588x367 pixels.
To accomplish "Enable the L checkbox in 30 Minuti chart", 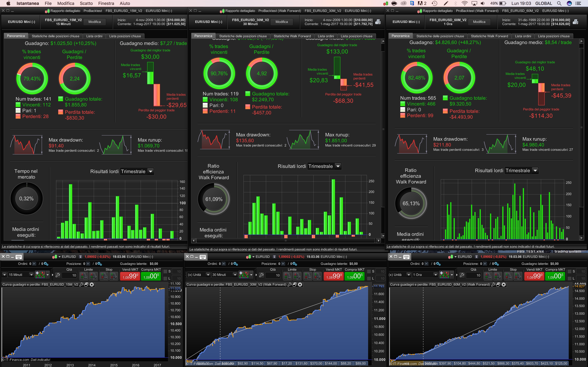I will (369, 278).
